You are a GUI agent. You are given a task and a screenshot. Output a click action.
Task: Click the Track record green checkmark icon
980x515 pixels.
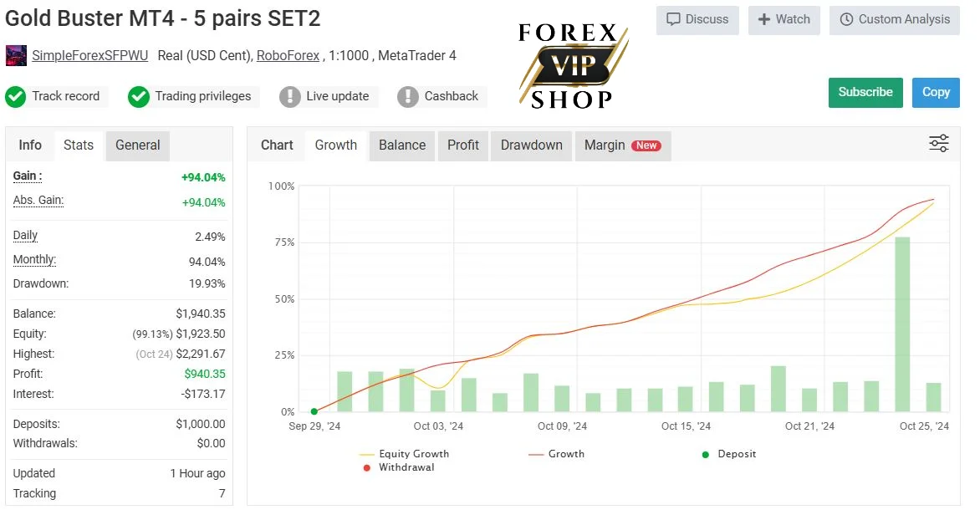pyautogui.click(x=16, y=97)
